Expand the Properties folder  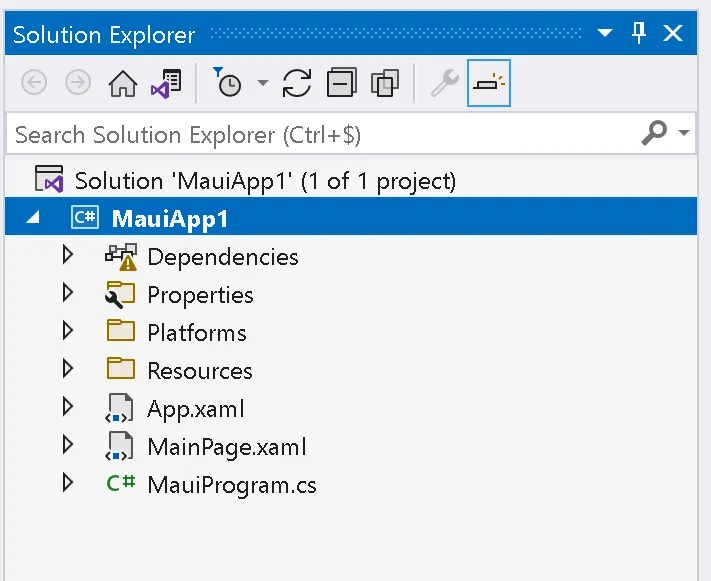click(x=68, y=293)
